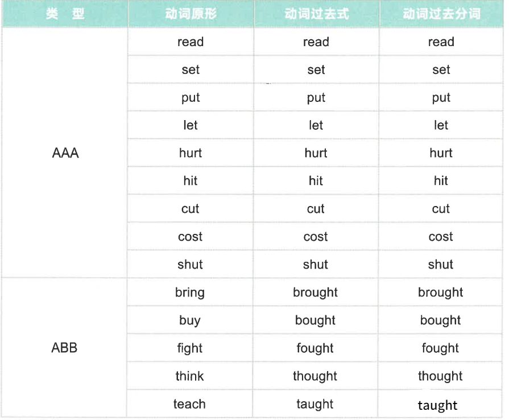Click 'shut' in the past participle column
The image size is (509, 420).
tap(441, 264)
